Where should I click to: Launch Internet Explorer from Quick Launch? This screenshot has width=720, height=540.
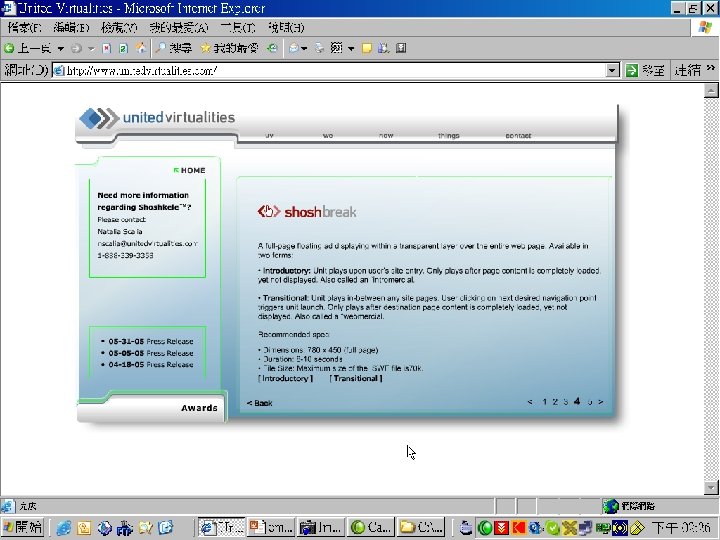tap(63, 528)
